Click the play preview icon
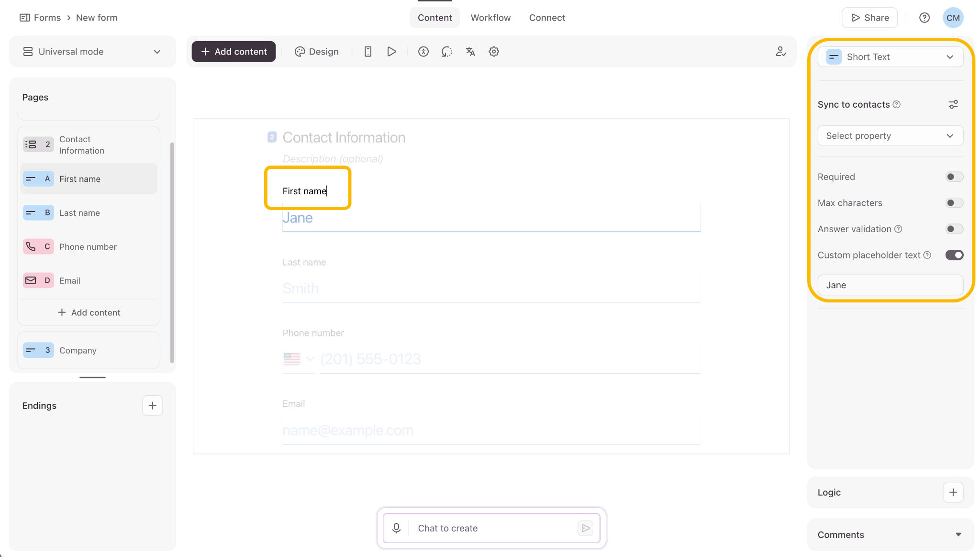980x557 pixels. (391, 52)
